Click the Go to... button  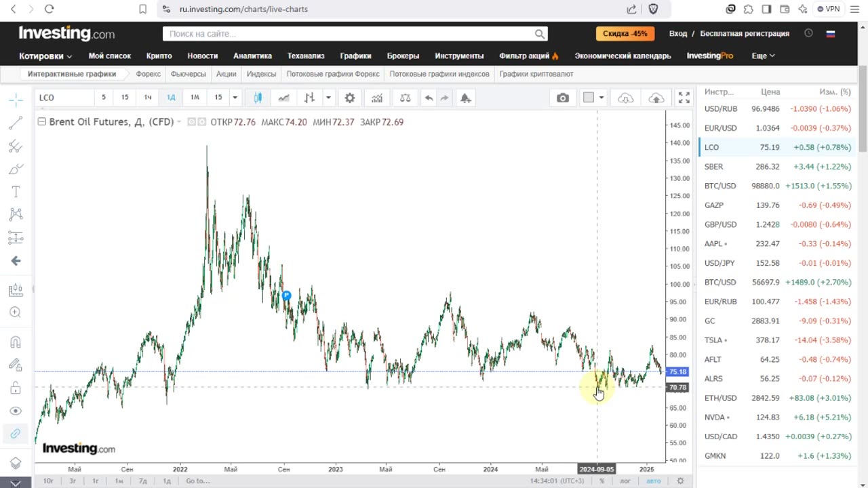tap(197, 481)
